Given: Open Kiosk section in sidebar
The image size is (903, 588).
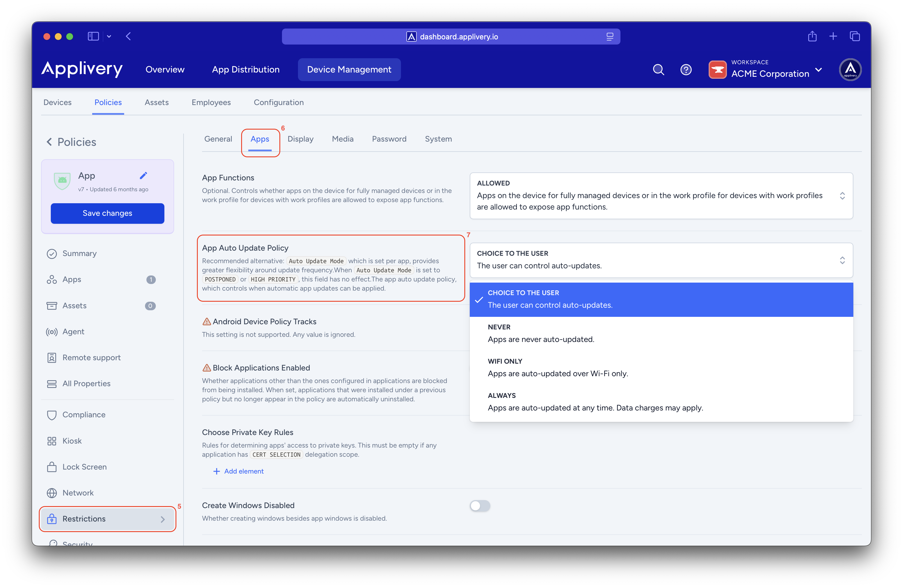Looking at the screenshot, I should click(72, 441).
